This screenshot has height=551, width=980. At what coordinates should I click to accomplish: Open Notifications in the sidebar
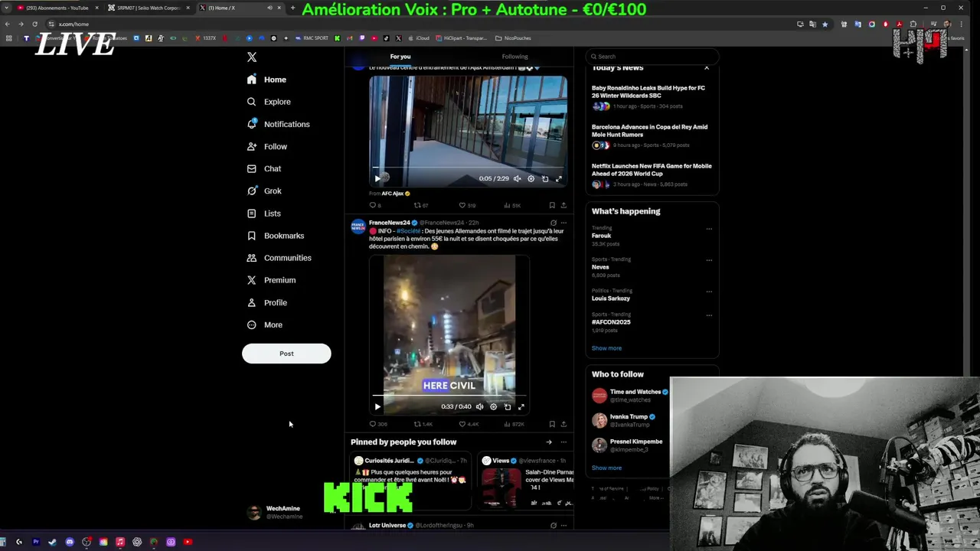[x=278, y=124]
